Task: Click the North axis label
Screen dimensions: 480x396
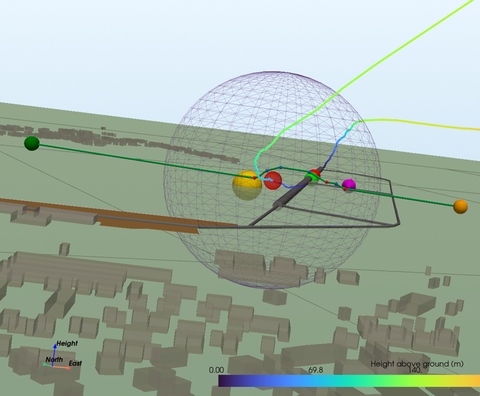Action: point(54,359)
